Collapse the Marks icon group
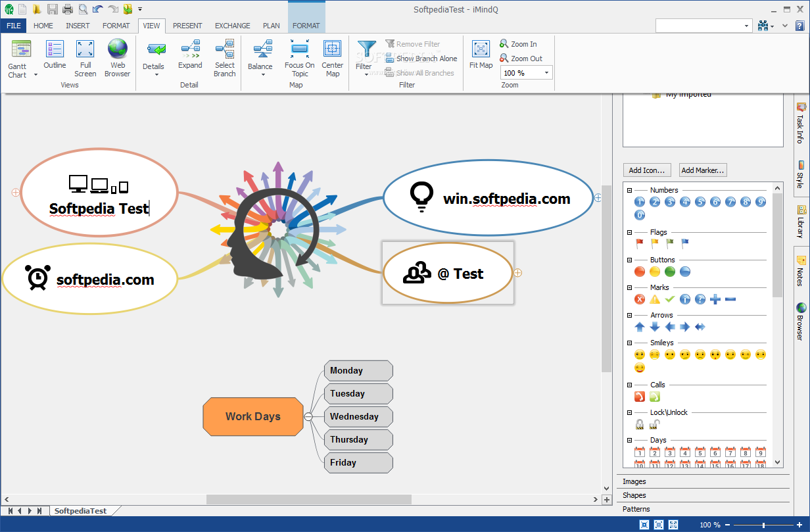The image size is (810, 532). coord(629,287)
